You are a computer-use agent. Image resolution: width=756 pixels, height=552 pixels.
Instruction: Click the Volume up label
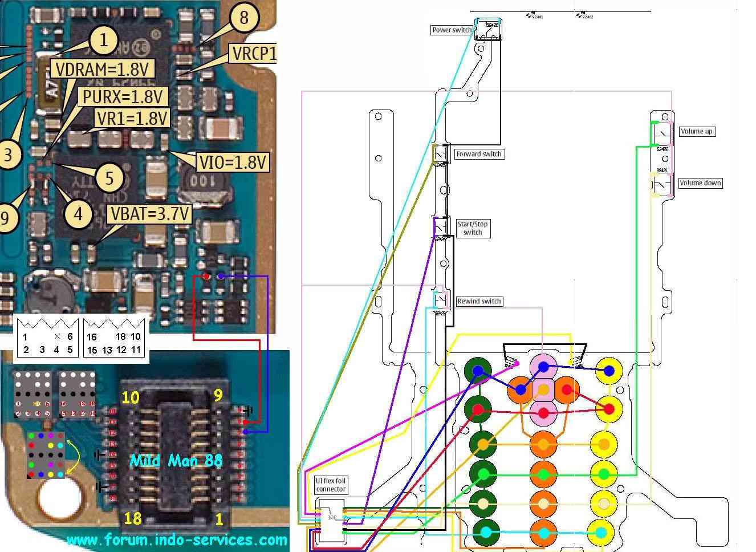(x=696, y=131)
